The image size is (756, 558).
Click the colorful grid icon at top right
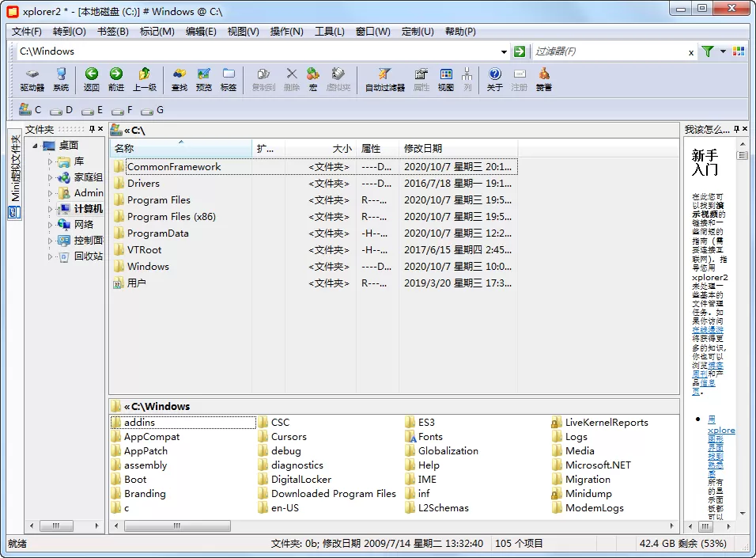click(738, 51)
